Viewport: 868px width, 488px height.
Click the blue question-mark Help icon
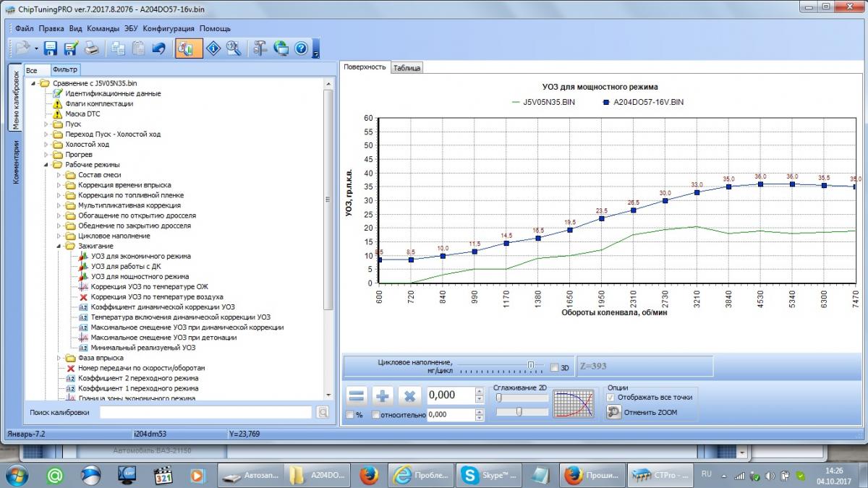tap(302, 49)
